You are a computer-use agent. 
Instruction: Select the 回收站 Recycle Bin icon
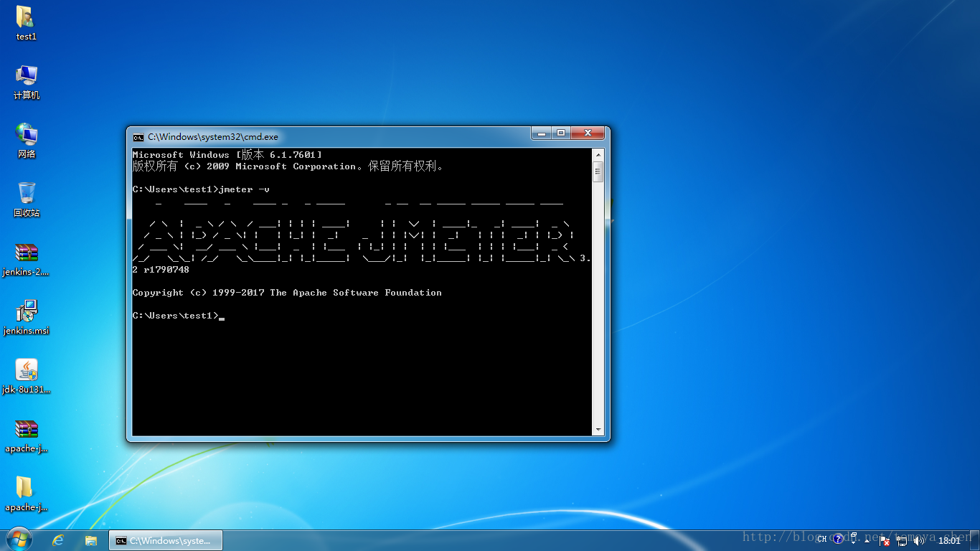click(27, 199)
